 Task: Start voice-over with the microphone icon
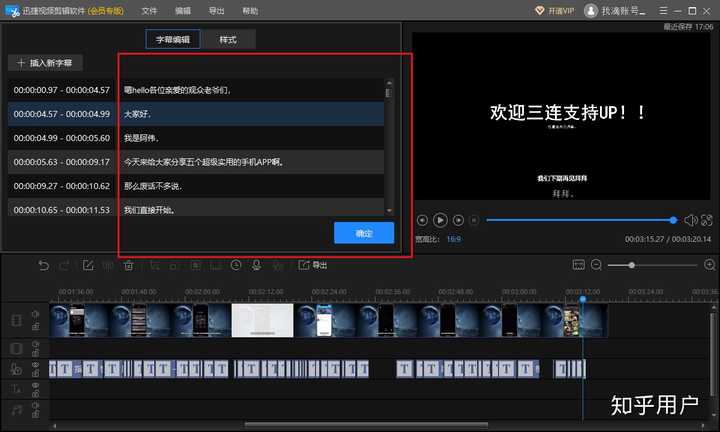256,265
